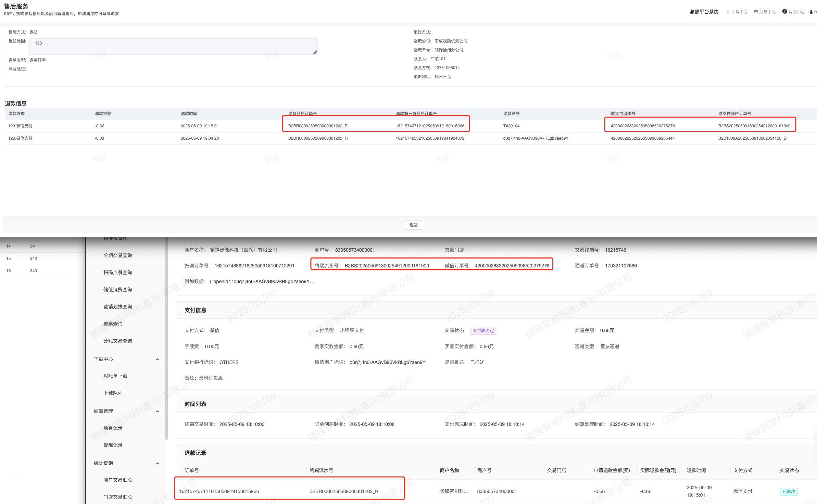
Task: Click the question mark 帮助中心 icon
Action: coord(784,12)
